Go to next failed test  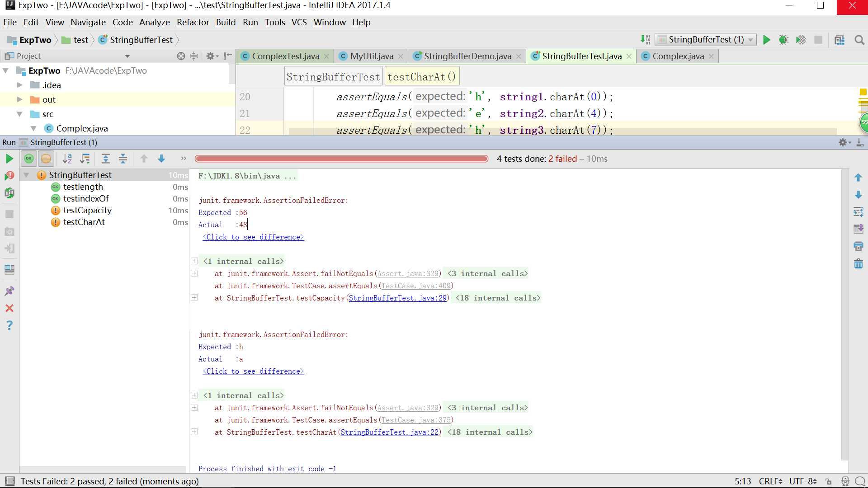click(x=161, y=159)
